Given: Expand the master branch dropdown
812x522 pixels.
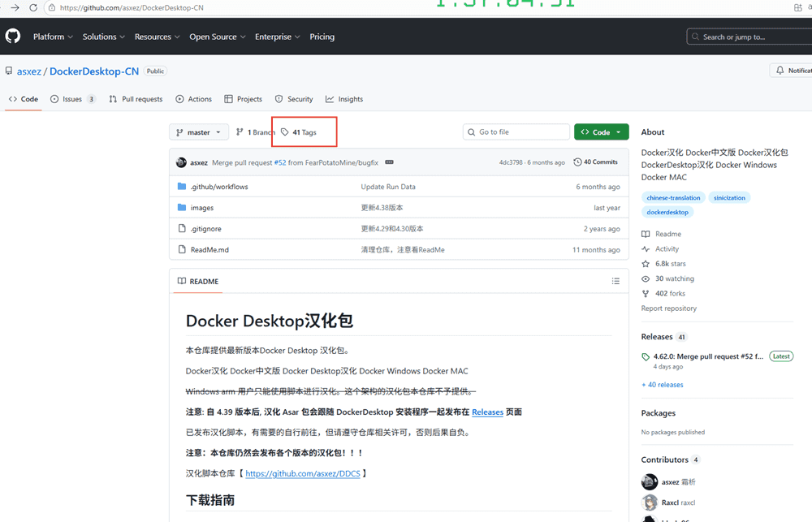Looking at the screenshot, I should [198, 132].
